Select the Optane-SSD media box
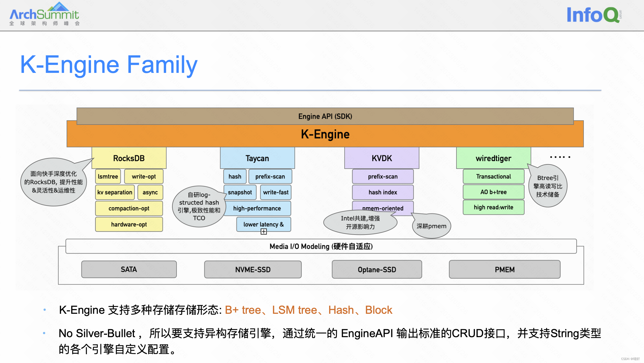 point(377,269)
